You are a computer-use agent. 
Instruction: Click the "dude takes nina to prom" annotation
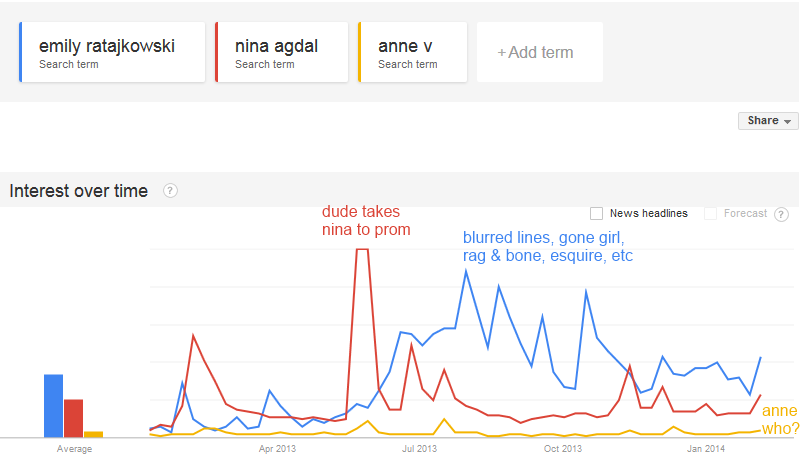[x=366, y=221]
